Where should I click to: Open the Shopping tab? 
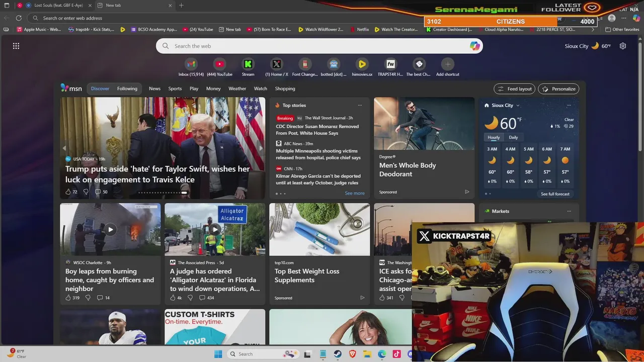tap(285, 88)
